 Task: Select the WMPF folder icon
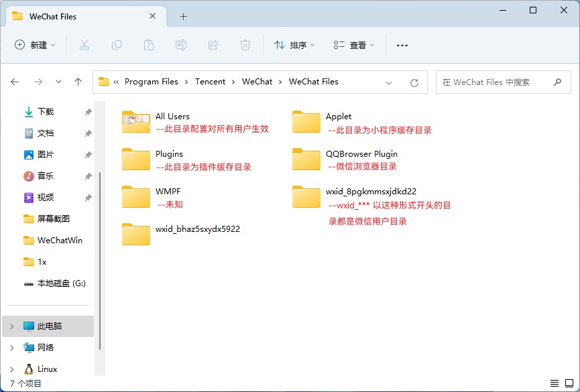tap(136, 197)
